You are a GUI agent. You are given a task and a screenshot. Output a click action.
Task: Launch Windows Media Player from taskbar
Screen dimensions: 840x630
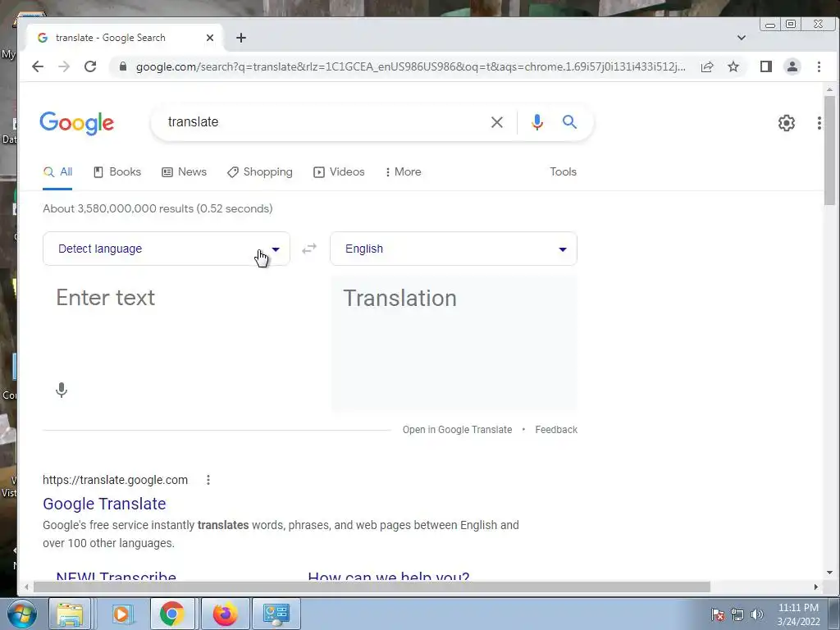coord(121,614)
